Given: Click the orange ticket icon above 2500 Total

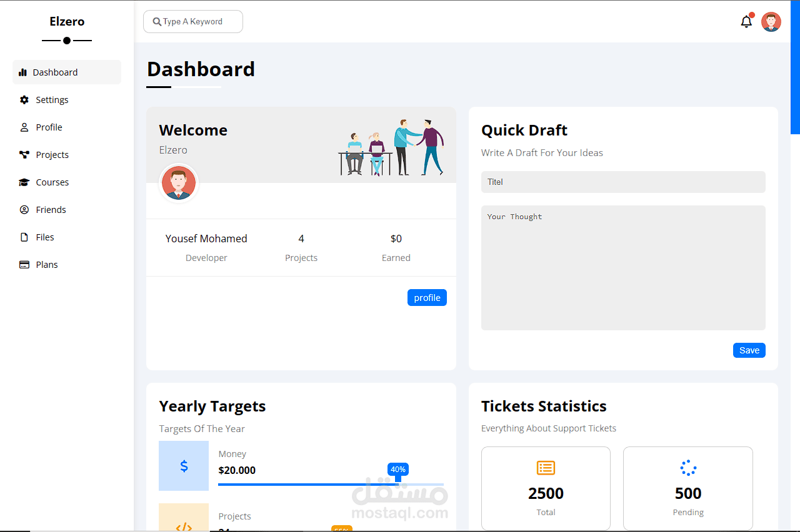Looking at the screenshot, I should [546, 468].
